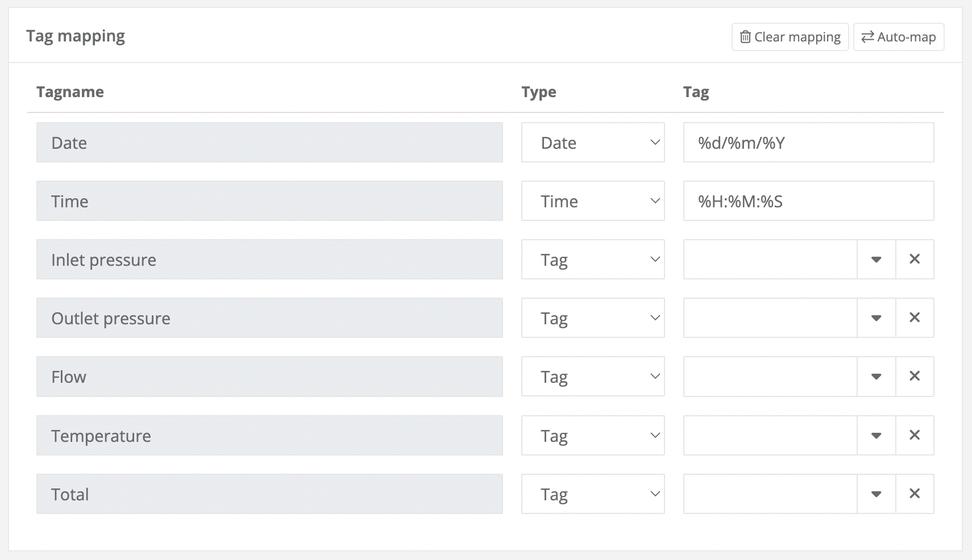The width and height of the screenshot is (972, 560).
Task: Open the Type dropdown for Time row
Action: click(593, 201)
